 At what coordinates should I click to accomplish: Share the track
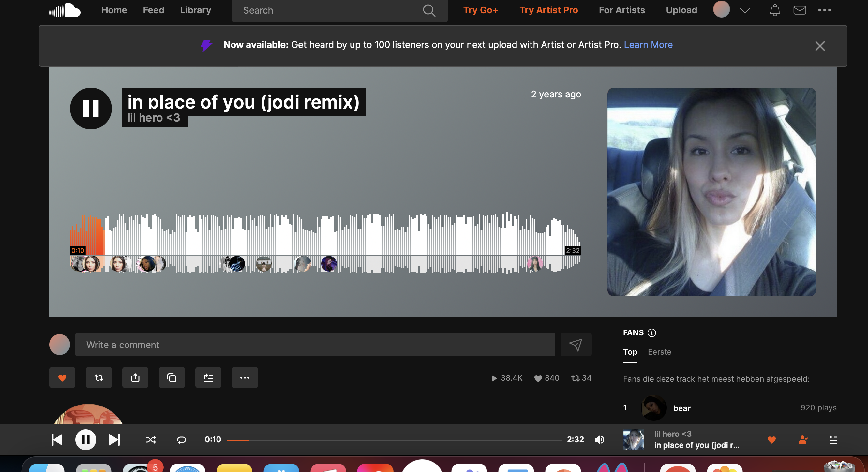135,378
